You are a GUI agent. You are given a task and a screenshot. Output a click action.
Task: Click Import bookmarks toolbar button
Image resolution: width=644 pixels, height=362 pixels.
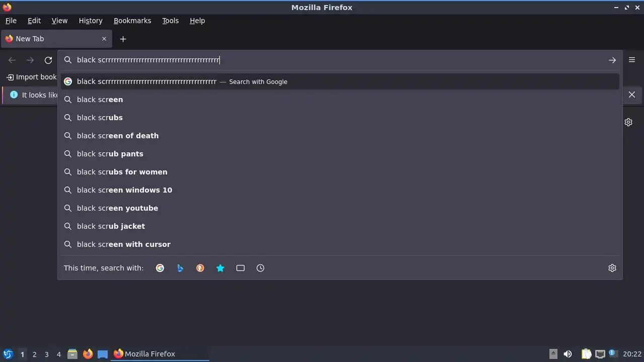(x=31, y=77)
